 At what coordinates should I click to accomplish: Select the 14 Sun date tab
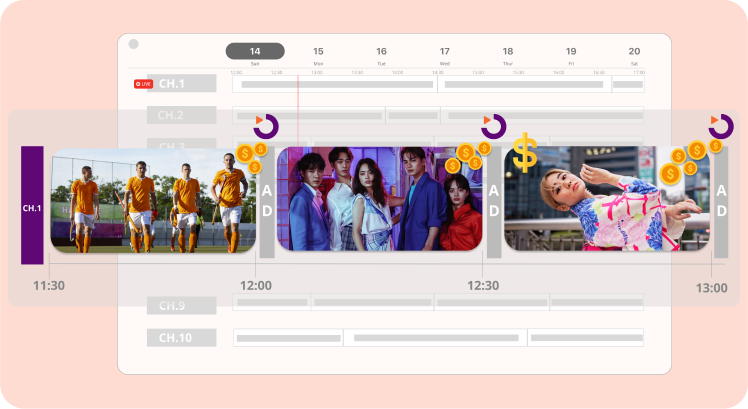point(255,54)
